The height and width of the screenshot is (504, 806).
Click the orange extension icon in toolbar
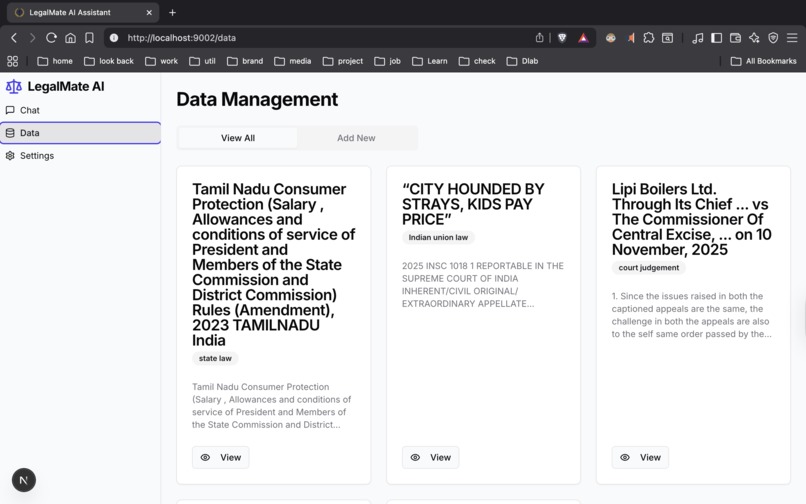(x=630, y=38)
